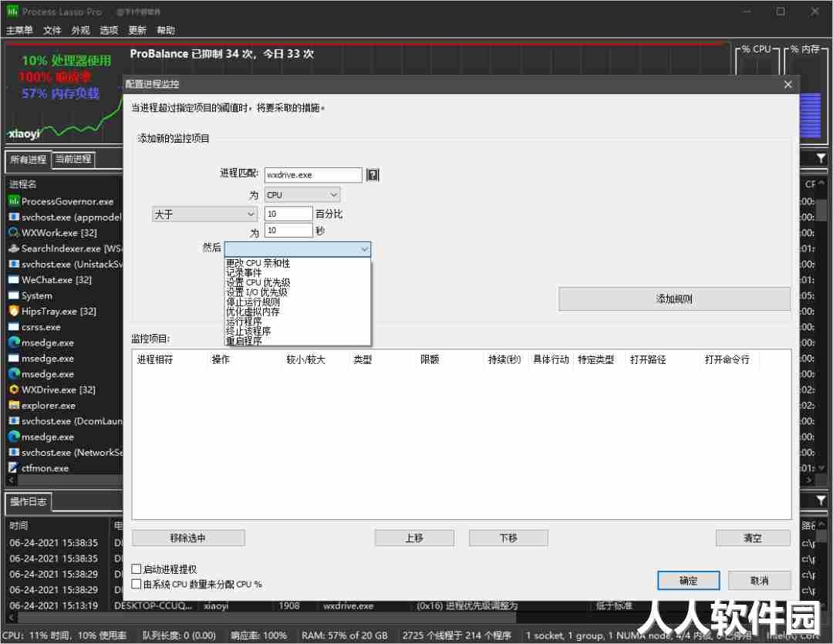Click the 持续(秒) column header
The width and height of the screenshot is (833, 644).
tap(505, 359)
